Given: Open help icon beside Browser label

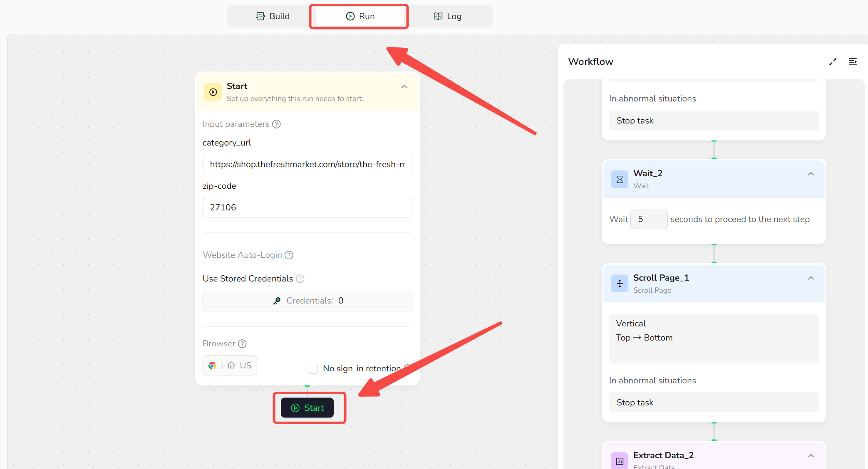Looking at the screenshot, I should tap(242, 344).
